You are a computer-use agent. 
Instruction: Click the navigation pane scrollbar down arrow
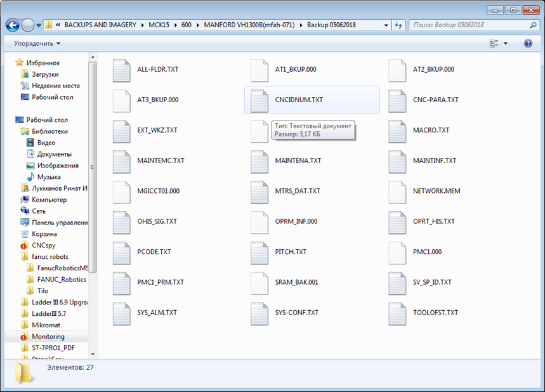point(93,354)
